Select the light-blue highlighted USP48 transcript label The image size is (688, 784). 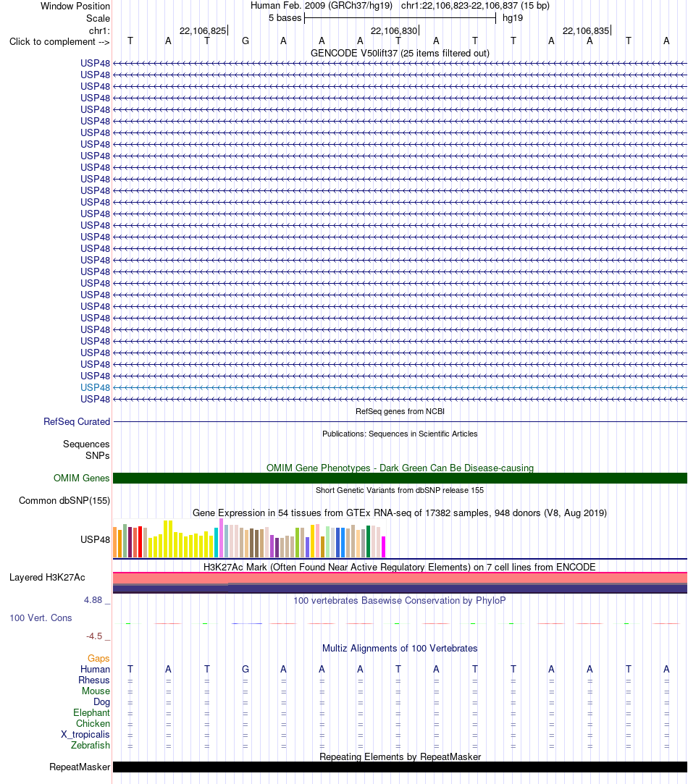(x=95, y=387)
